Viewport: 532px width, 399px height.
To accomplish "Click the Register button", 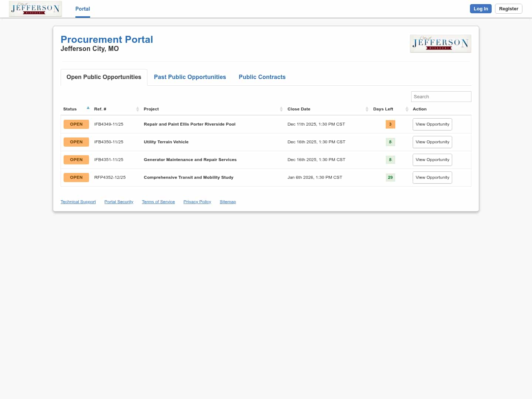I will coord(508,9).
